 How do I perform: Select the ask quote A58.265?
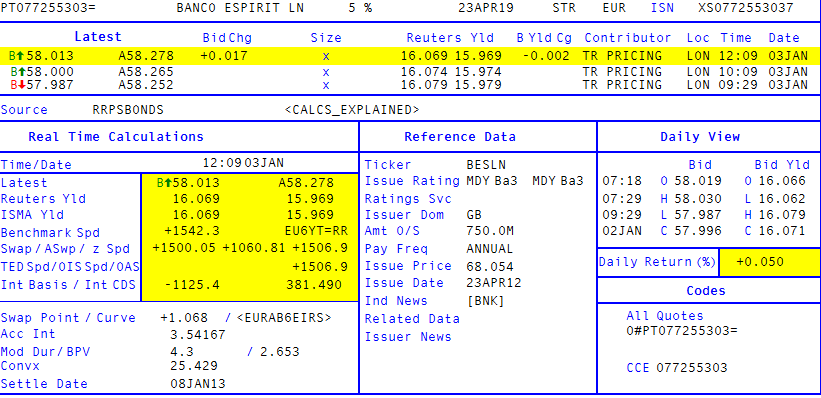point(146,72)
